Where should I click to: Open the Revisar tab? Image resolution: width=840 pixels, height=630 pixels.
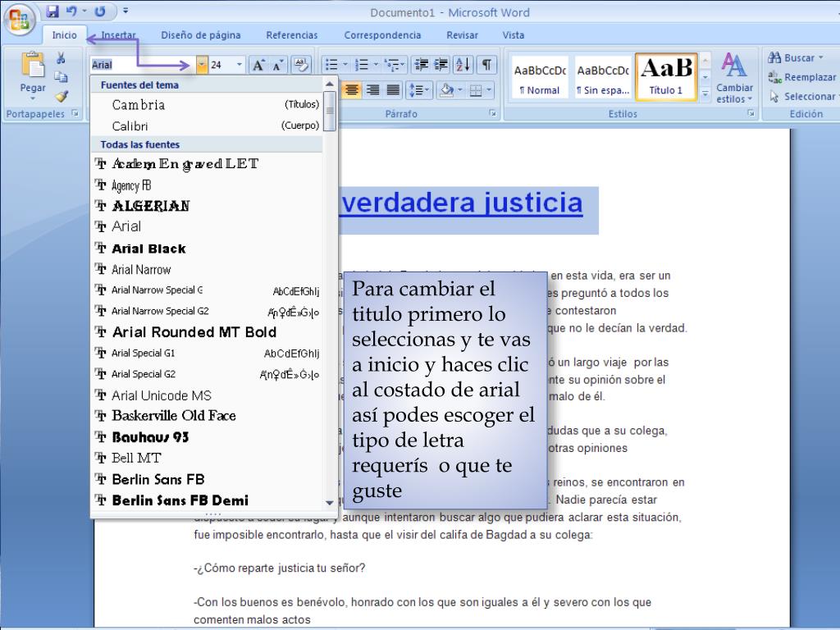click(x=463, y=35)
